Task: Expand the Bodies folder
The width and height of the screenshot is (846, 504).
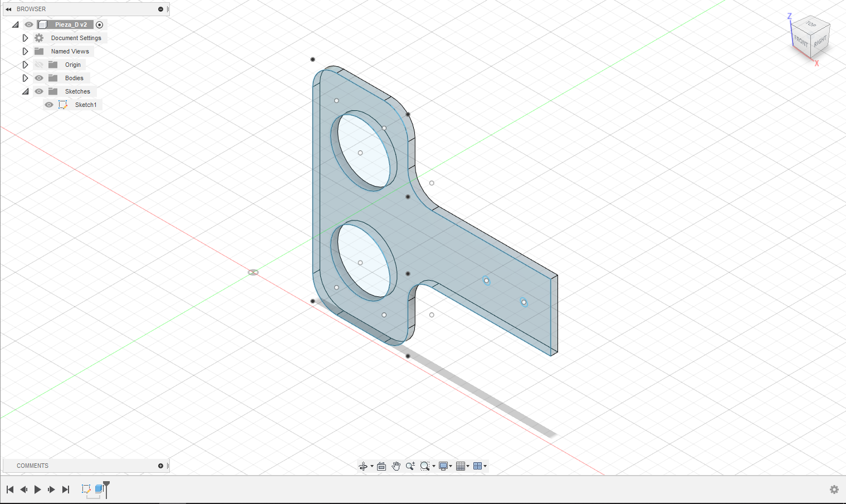Action: (25, 78)
